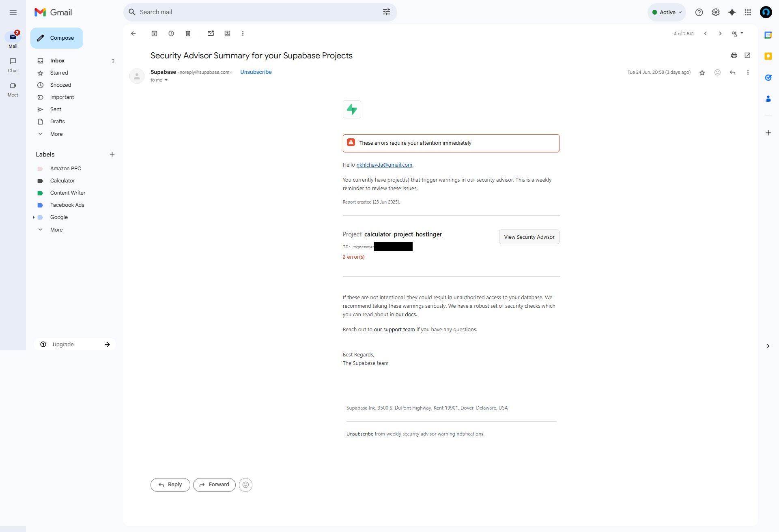Open email in new window icon
This screenshot has height=532, width=779.
pyautogui.click(x=747, y=56)
